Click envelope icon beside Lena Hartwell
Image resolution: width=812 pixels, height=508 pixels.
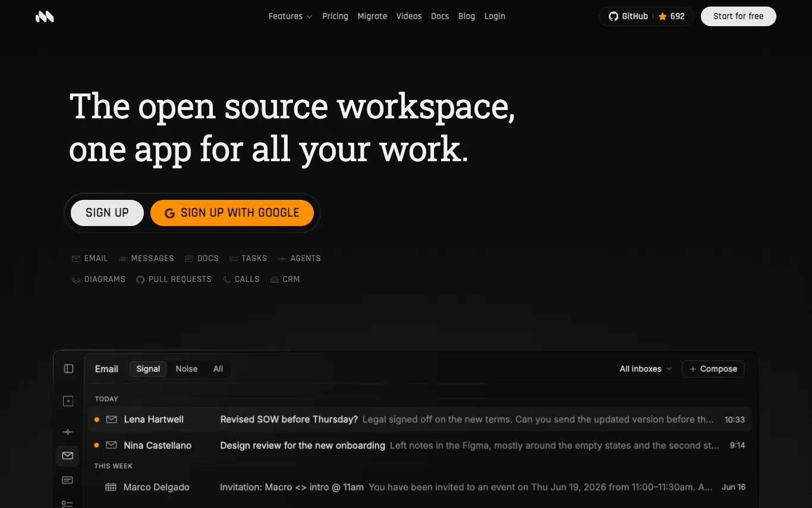point(111,419)
